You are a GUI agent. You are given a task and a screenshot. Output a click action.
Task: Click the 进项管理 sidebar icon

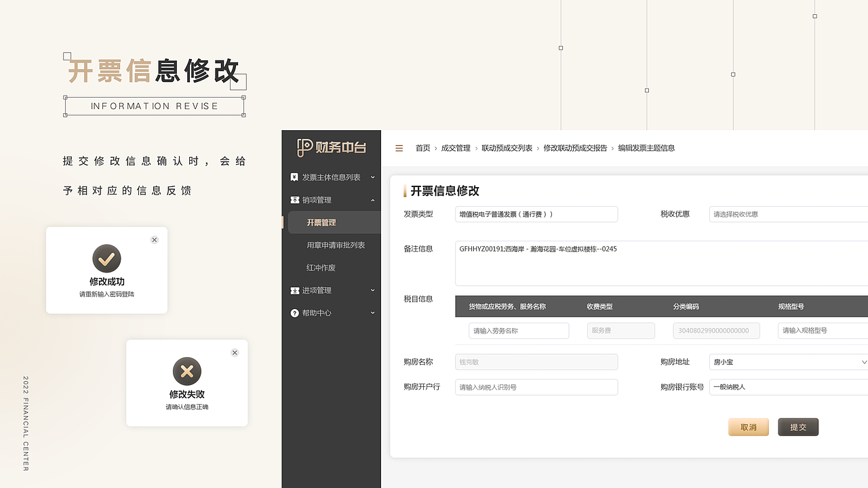coord(294,290)
